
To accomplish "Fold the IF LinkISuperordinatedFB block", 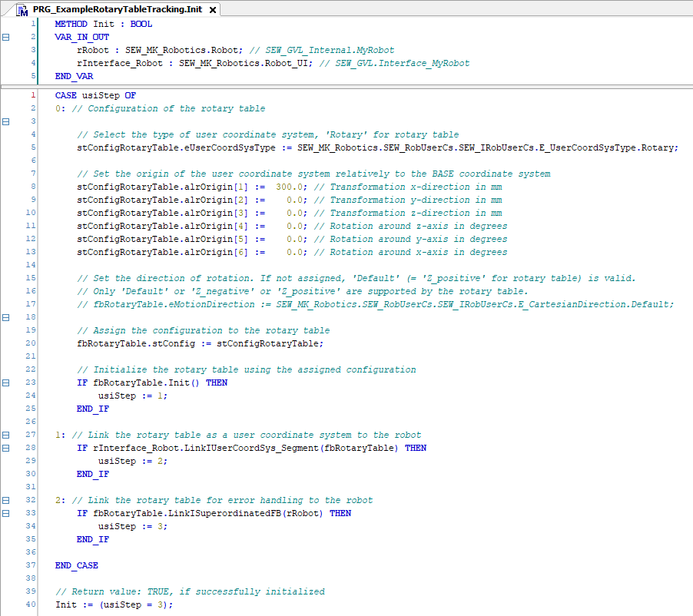I will point(6,513).
